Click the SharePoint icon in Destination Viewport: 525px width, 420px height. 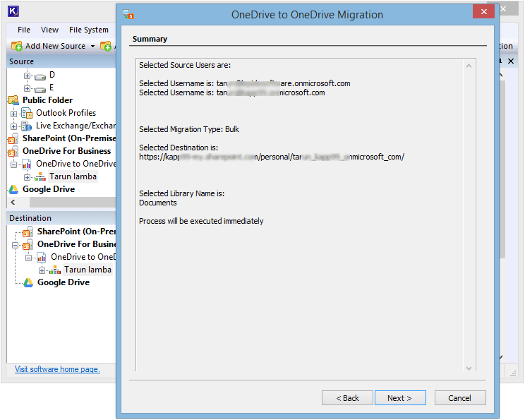click(28, 232)
